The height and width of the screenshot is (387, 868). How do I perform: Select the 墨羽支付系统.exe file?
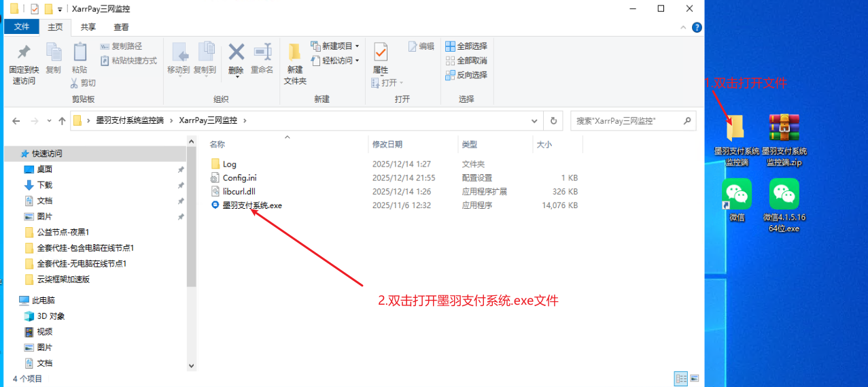tap(251, 205)
